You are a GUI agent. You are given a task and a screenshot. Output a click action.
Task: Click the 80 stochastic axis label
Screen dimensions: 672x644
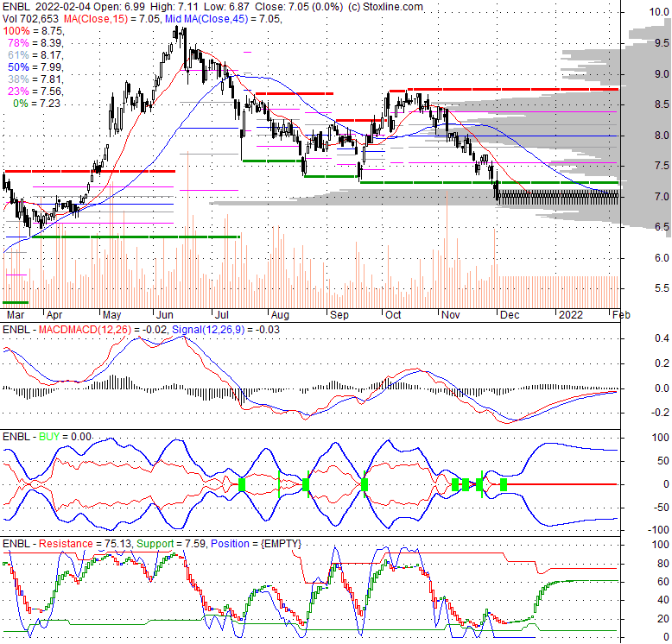pos(663,564)
